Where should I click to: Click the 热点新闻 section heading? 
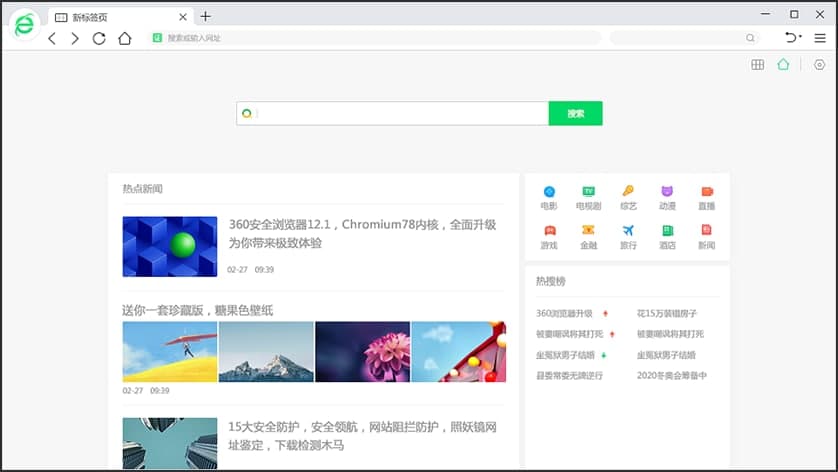(x=142, y=188)
